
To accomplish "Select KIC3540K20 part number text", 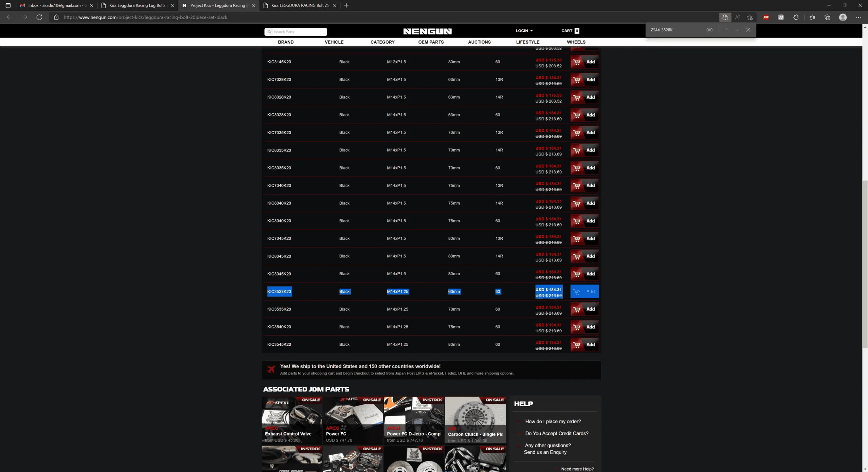I will (279, 327).
